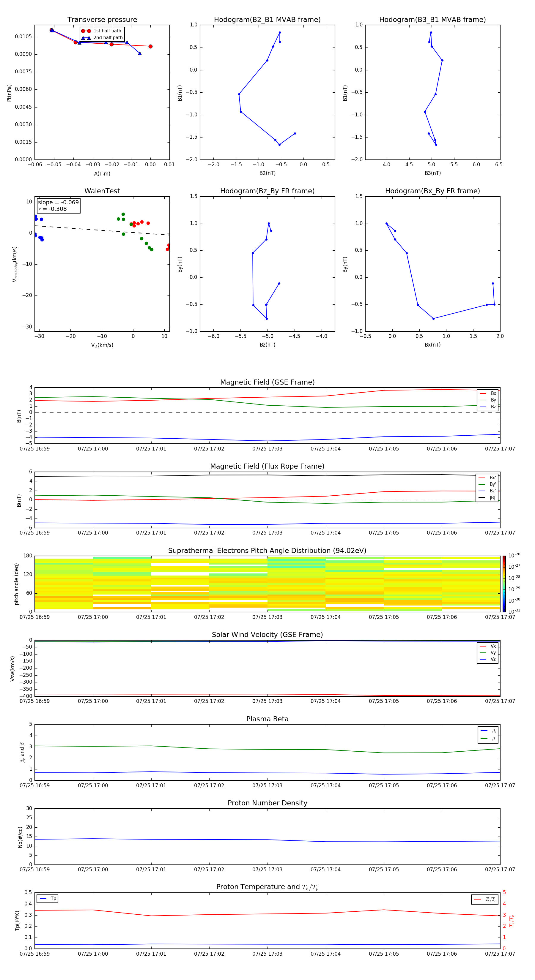Viewport: 535px width, 980px height.
Task: Click the "Pt(nPa)" axis label
Action: [9, 93]
